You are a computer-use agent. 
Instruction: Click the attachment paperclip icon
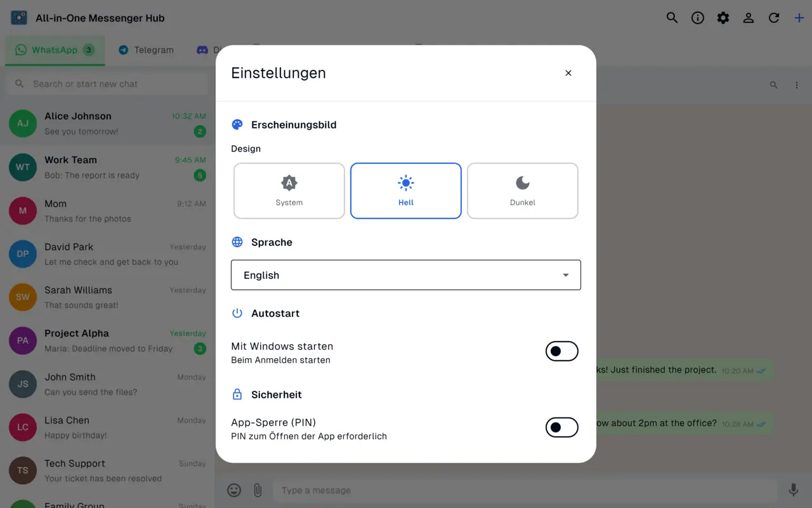click(258, 490)
